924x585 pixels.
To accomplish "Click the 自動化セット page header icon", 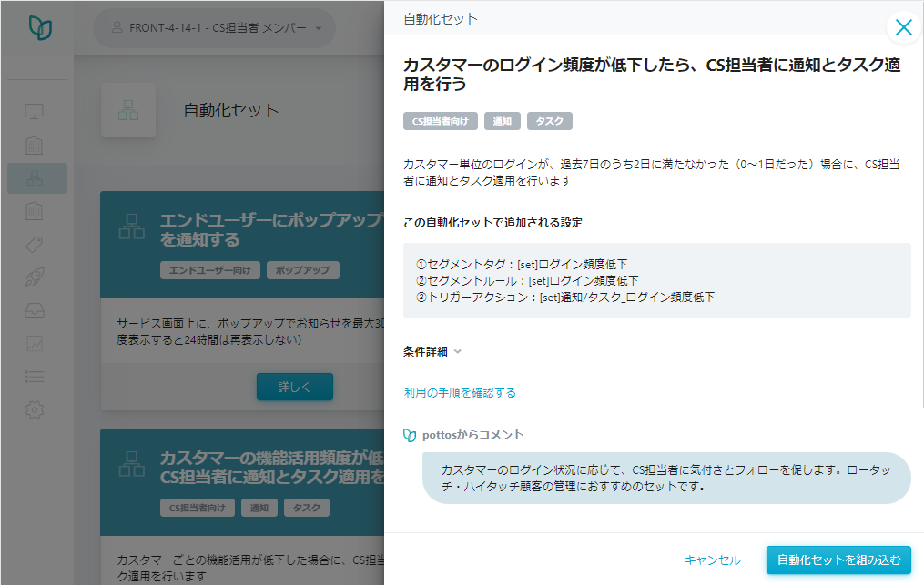I will (x=127, y=110).
